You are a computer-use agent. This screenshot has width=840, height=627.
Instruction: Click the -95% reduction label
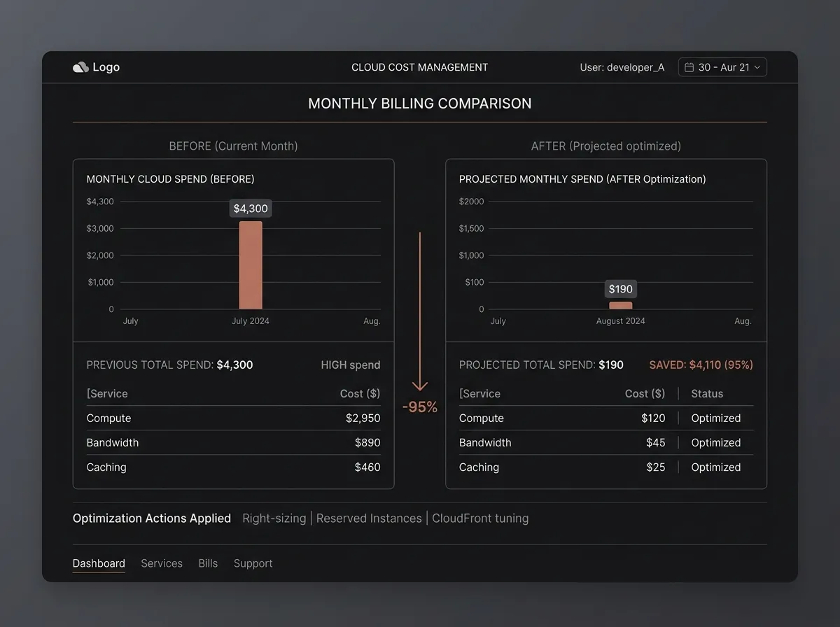[x=420, y=407]
